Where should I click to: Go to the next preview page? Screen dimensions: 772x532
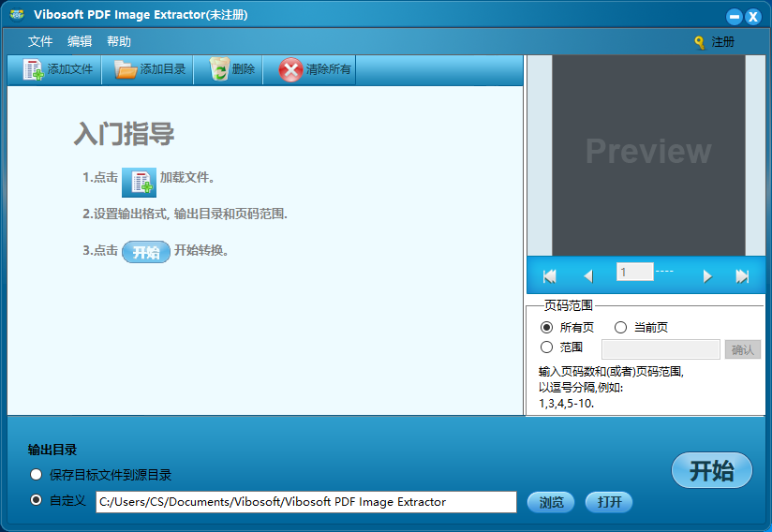point(707,276)
